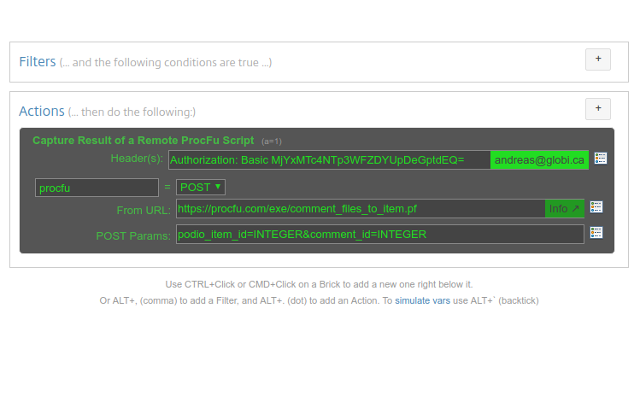Viewport: 640px width, 400px height.
Task: Click the field picker icon beside POST Params
Action: point(596,233)
